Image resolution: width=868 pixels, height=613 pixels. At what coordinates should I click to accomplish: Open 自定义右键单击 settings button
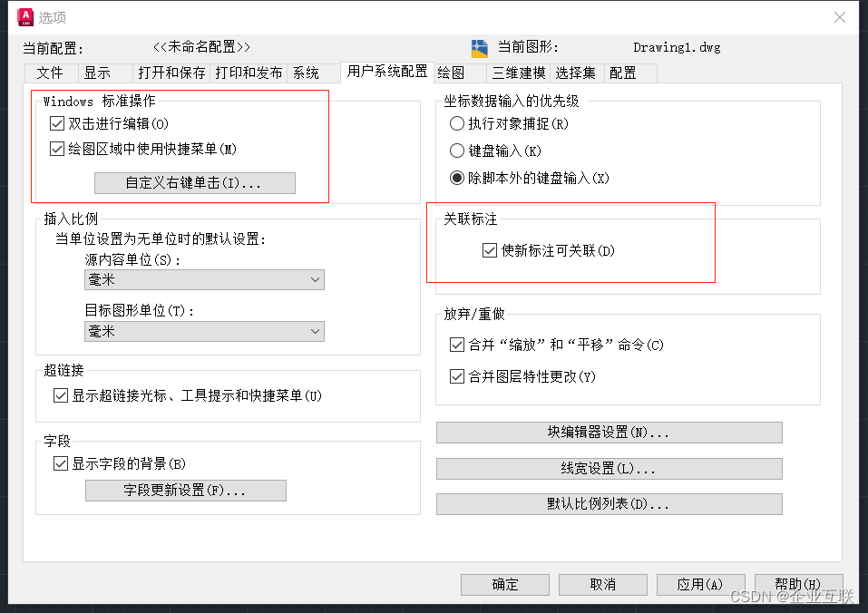[x=195, y=183]
